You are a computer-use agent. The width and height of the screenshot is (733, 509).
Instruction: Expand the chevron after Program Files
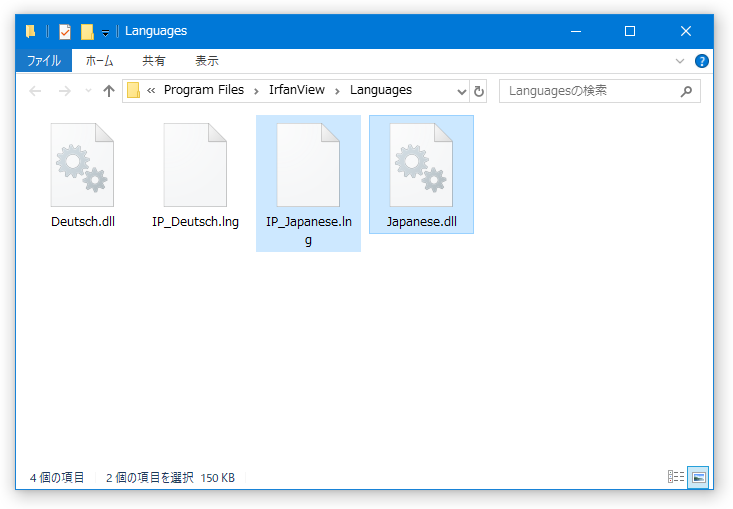[x=256, y=91]
